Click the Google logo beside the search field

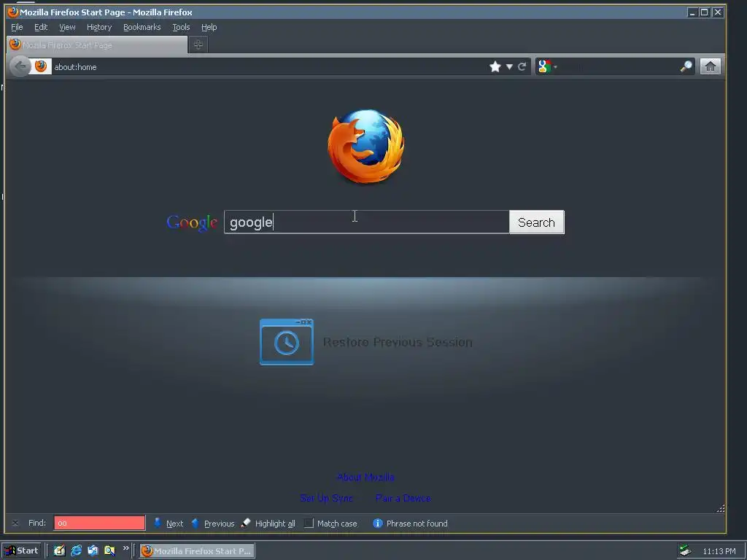click(192, 222)
